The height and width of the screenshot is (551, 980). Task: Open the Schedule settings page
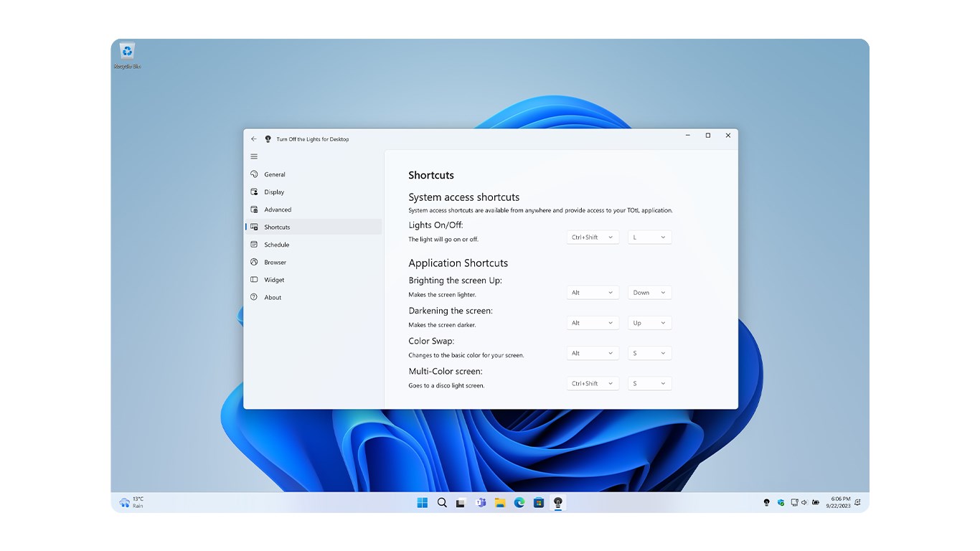click(313, 245)
